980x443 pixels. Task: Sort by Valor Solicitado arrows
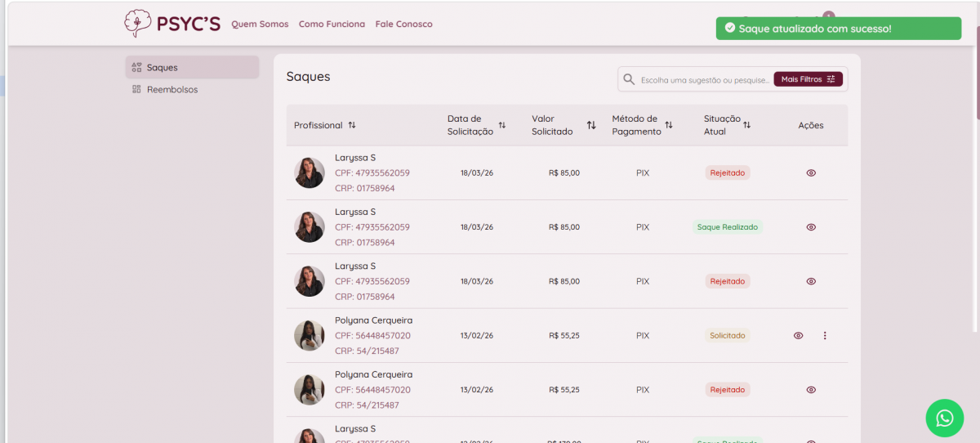(x=591, y=125)
